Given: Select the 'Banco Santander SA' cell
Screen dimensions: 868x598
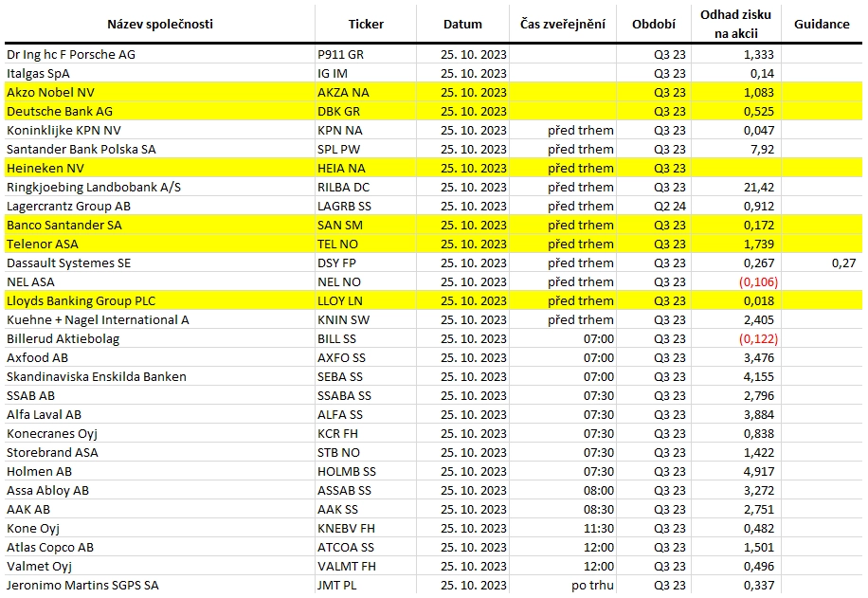Looking at the screenshot, I should click(x=160, y=225).
